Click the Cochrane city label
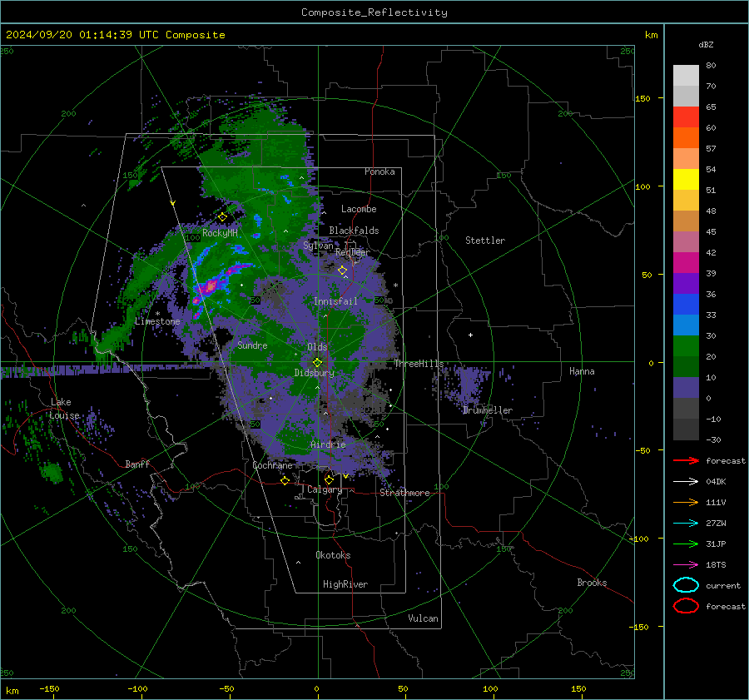Viewport: 749px width, 700px height. [x=272, y=465]
